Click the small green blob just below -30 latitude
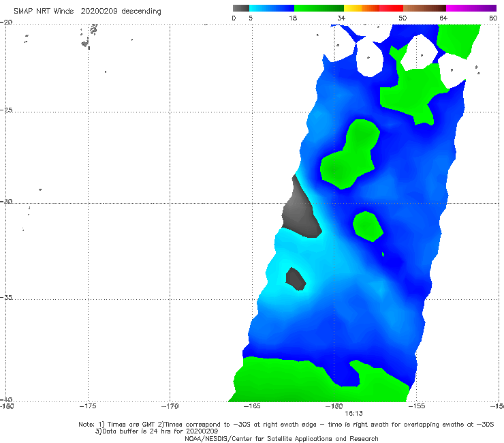The width and height of the screenshot is (504, 443). point(368,226)
